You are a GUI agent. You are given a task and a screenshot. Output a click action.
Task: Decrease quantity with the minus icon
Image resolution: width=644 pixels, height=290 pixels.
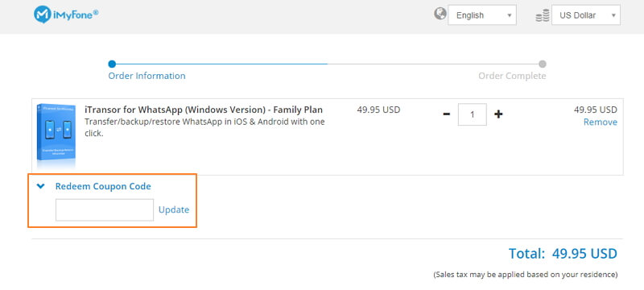(x=447, y=114)
